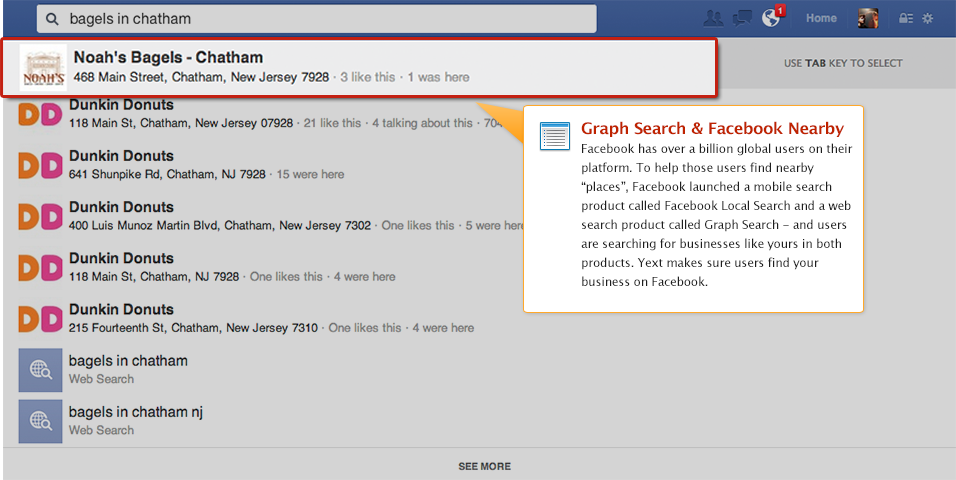Click web search globe icon for 'bagels in chatham'

40,370
